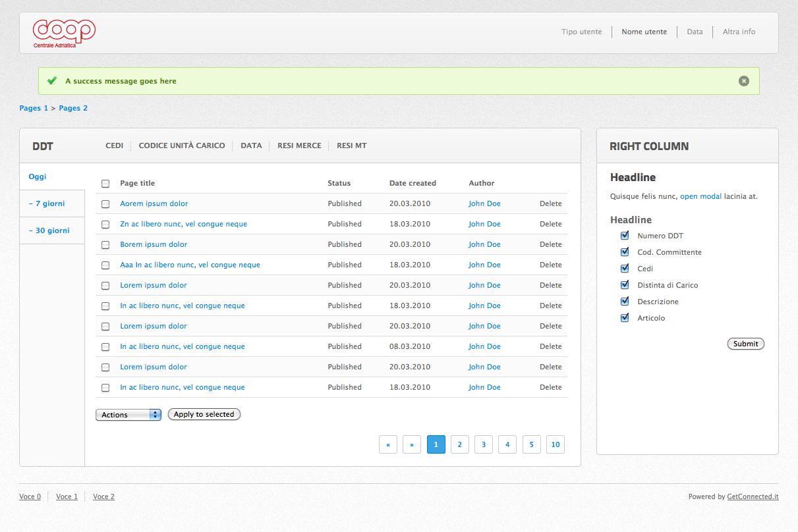Open Aaa In ac libero nunc link
Viewport: 798px width, 532px height.
point(190,265)
